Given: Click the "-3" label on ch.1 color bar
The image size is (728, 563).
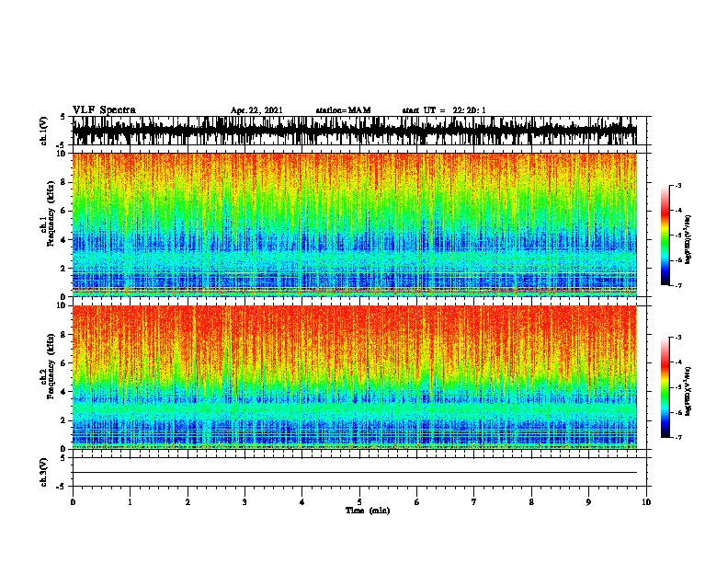Looking at the screenshot, I should (x=677, y=185).
